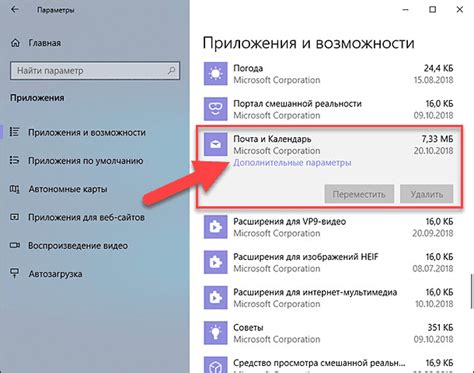Click the Погода app icon
Image resolution: width=474 pixels, height=373 pixels.
[x=216, y=74]
